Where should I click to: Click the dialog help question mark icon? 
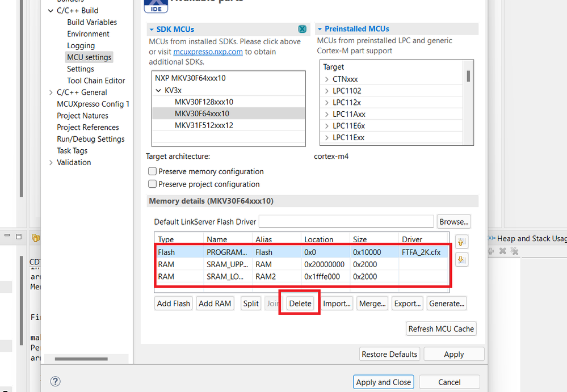(55, 382)
